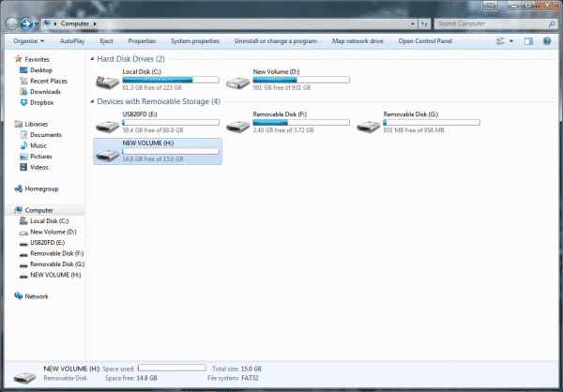Click Uninstall or change a program
The height and width of the screenshot is (392, 563).
coord(276,41)
